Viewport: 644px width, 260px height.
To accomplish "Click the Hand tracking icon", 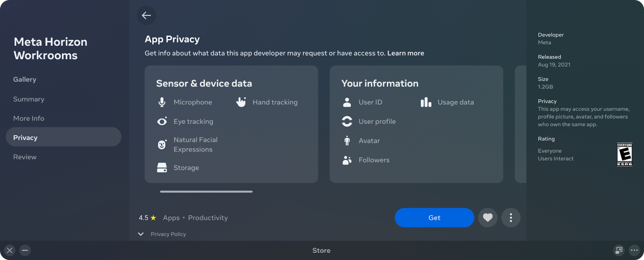I will 241,102.
